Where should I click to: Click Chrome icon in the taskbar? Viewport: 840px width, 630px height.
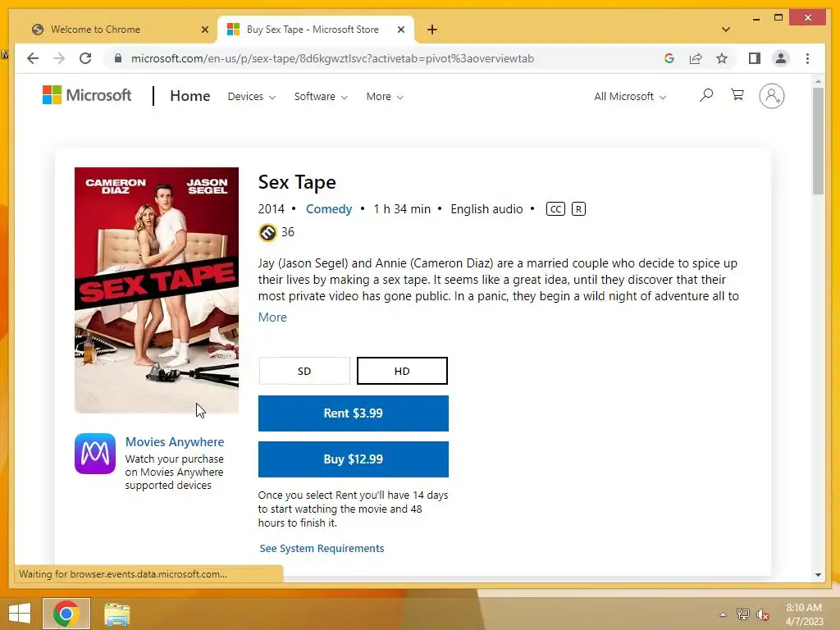(66, 614)
